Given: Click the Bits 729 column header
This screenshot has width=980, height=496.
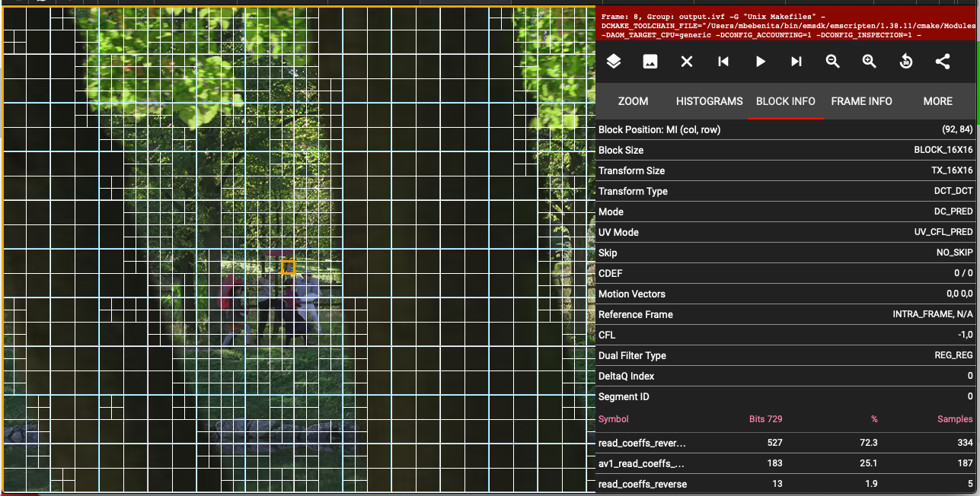Looking at the screenshot, I should (x=766, y=419).
